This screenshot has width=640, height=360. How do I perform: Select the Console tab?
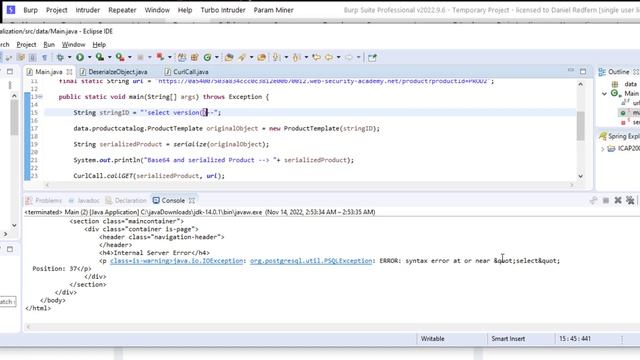tap(173, 200)
